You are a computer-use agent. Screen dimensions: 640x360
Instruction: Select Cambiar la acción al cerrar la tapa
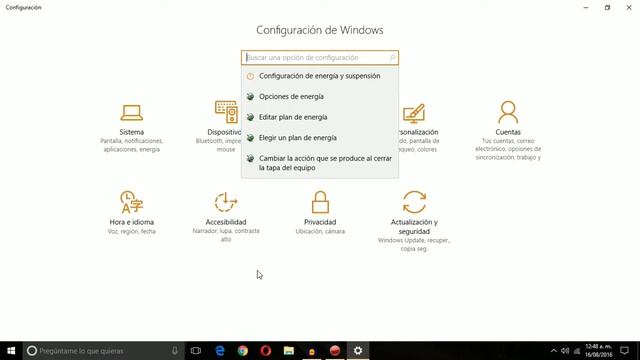(x=320, y=163)
